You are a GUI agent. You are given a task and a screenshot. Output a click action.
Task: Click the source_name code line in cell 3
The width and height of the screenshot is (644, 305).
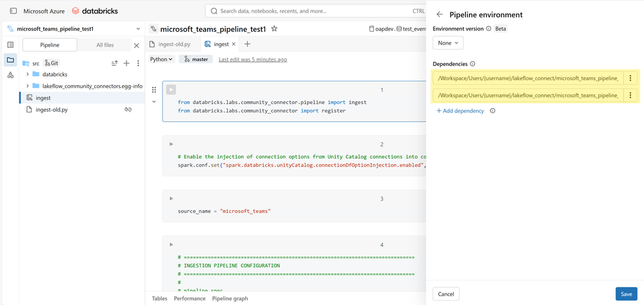click(225, 211)
